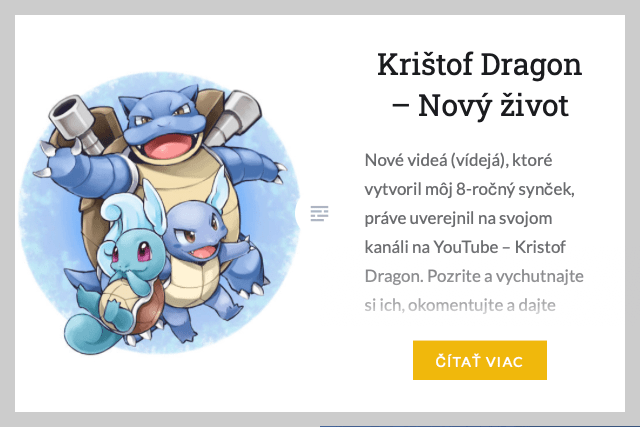Image resolution: width=640 pixels, height=427 pixels.
Task: Click the 'Nový život' title line
Action: click(480, 106)
